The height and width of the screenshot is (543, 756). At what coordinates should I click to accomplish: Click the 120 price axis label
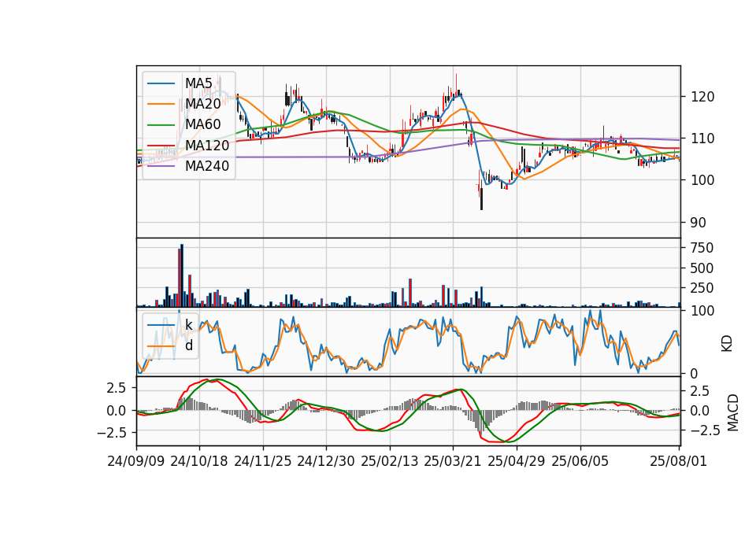[702, 97]
